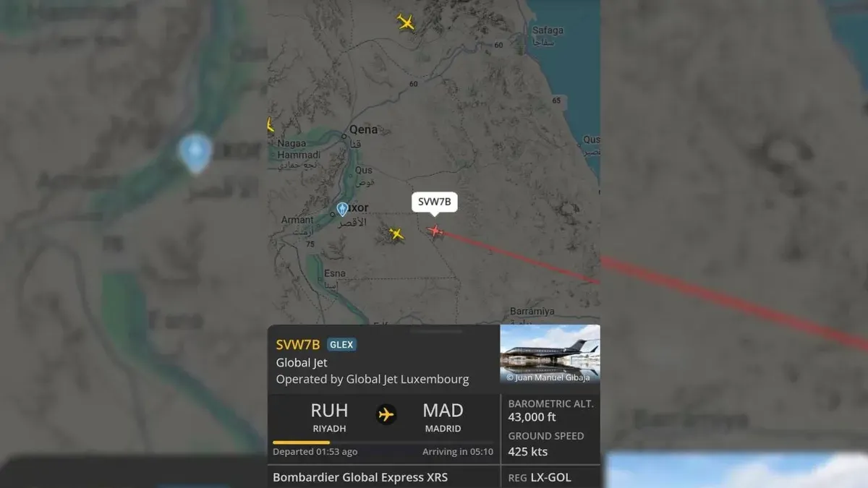Open the aircraft photo thumbnail
The width and height of the screenshot is (868, 488).
[550, 354]
